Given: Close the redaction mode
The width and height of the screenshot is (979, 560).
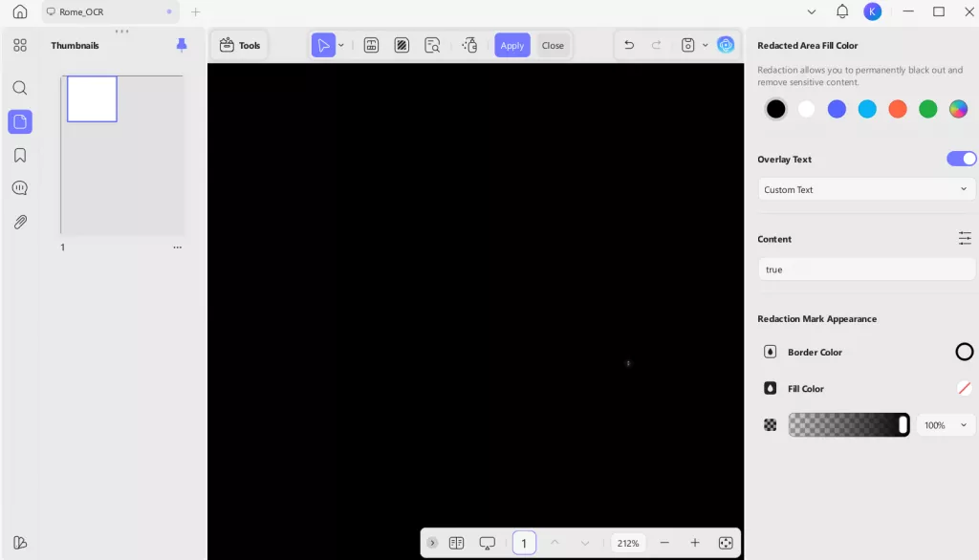Looking at the screenshot, I should 554,44.
